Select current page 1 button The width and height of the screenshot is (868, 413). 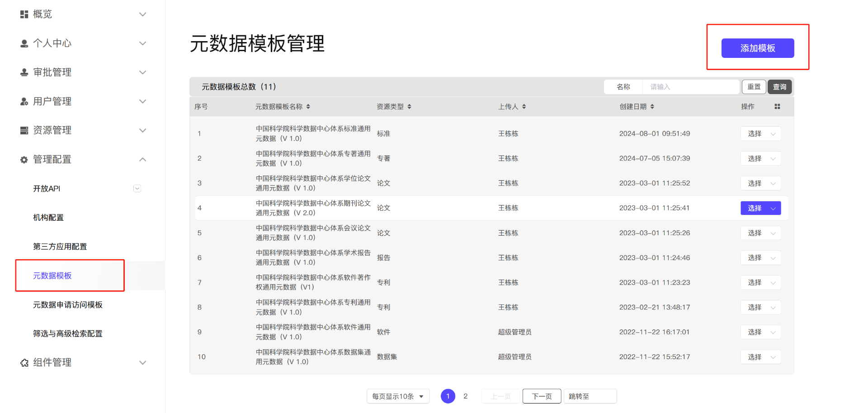tap(448, 396)
